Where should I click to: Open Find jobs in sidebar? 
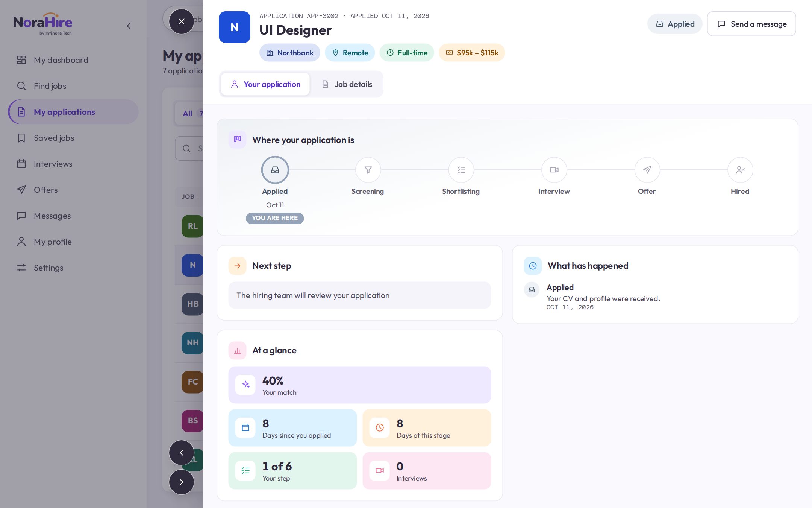point(73,86)
